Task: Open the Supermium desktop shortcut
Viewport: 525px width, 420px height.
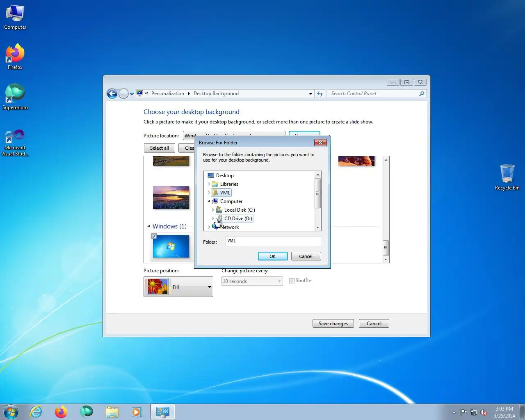Action: (15, 97)
